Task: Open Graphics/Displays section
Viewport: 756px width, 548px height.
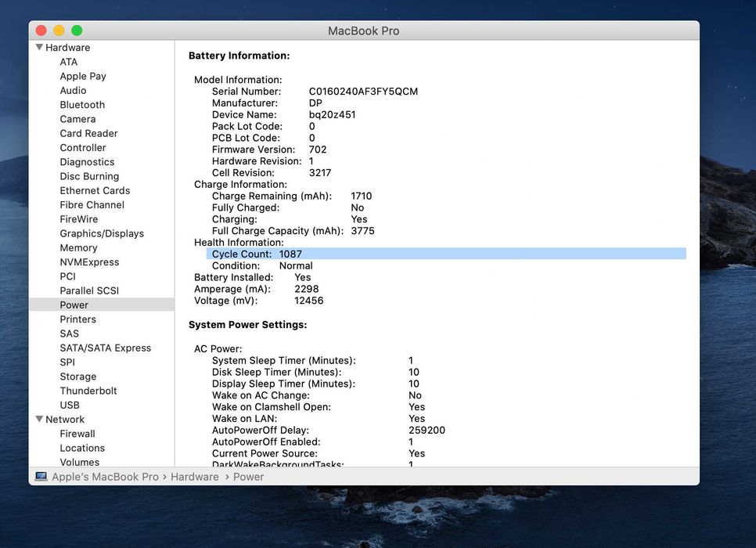Action: (102, 233)
